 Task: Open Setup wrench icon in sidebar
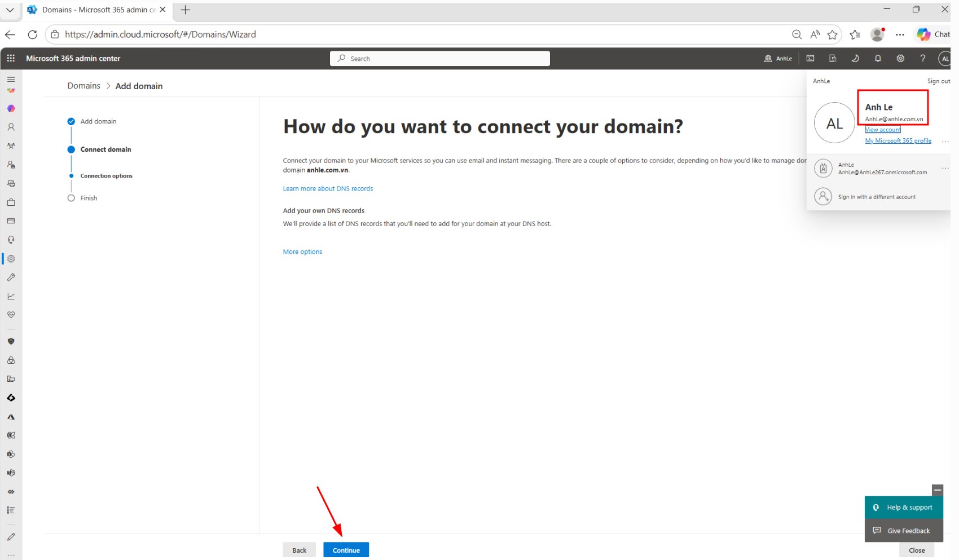(x=11, y=277)
